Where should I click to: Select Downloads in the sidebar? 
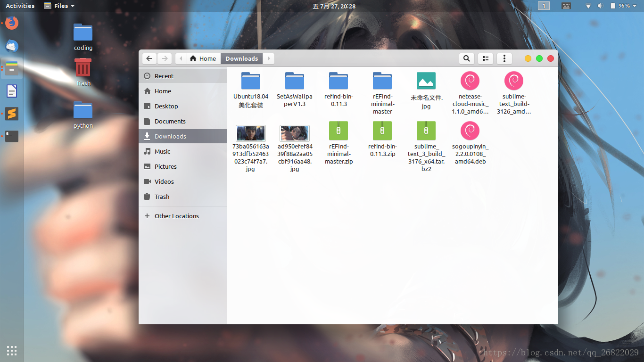click(183, 136)
